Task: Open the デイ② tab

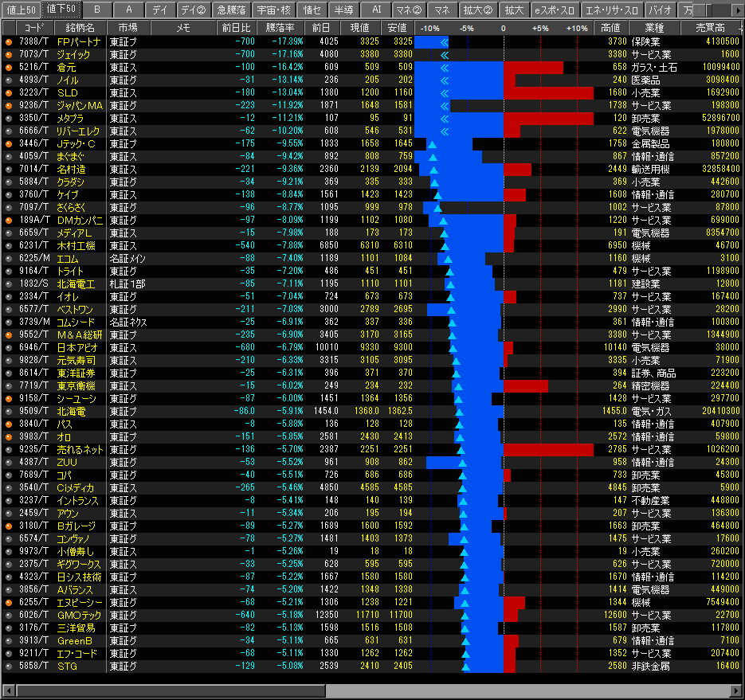Action: [194, 10]
